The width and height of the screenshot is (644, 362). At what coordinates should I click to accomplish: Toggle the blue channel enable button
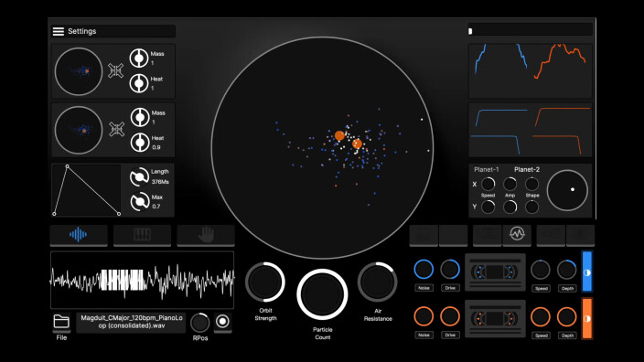point(587,271)
